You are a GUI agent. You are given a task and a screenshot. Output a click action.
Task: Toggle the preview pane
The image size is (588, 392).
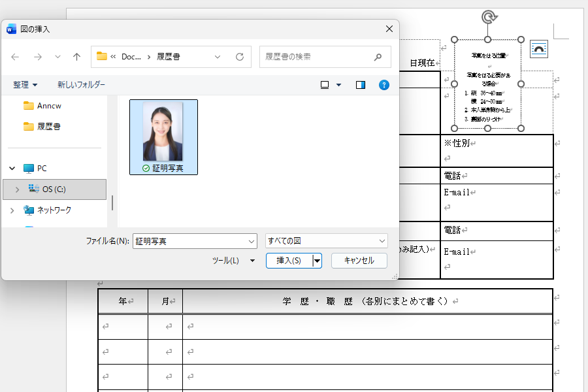point(360,84)
